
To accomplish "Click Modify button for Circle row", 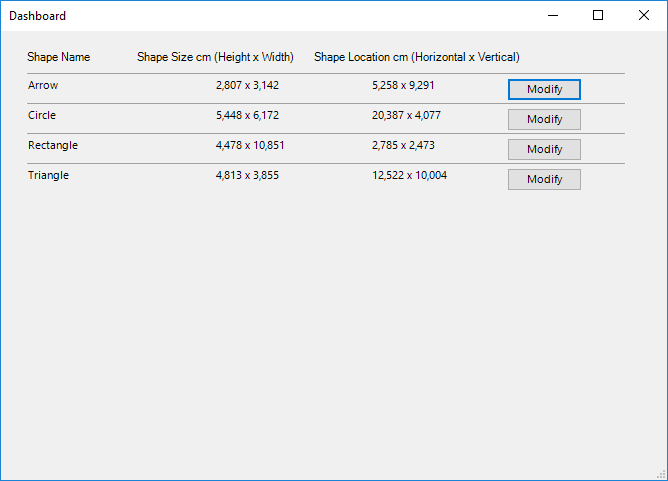I will (x=544, y=119).
